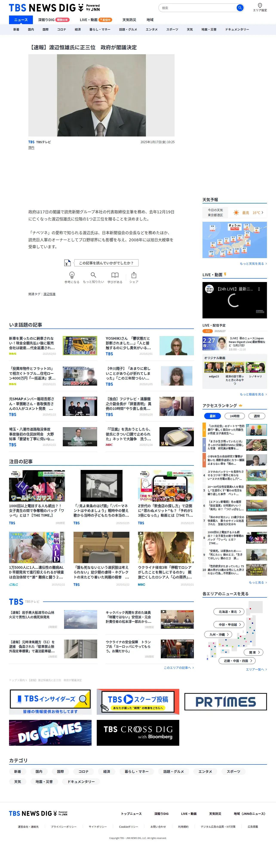This screenshot has height=868, width=276.
Task: Expand the 中部・甲信越 area button
Action: (x=229, y=624)
